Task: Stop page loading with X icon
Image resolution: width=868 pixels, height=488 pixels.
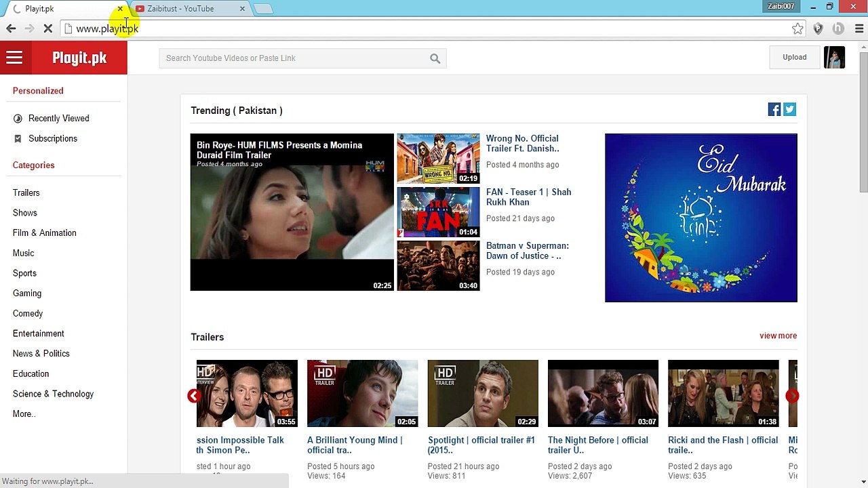Action: [48, 28]
